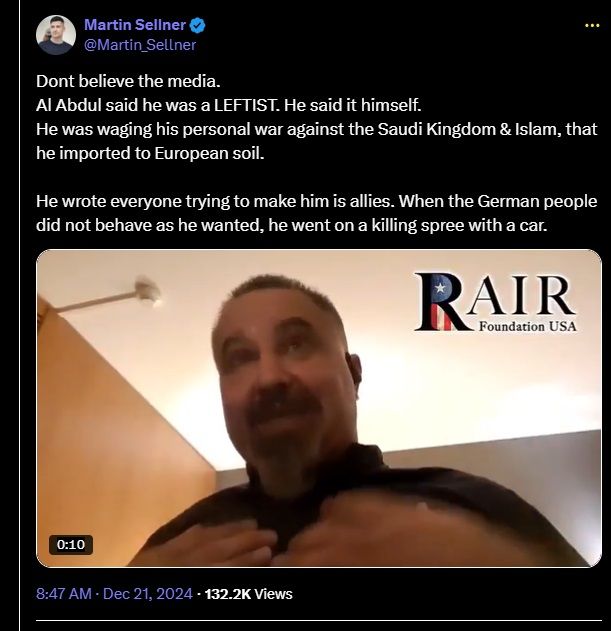
Task: Click the man's face in the video
Action: 286,374
